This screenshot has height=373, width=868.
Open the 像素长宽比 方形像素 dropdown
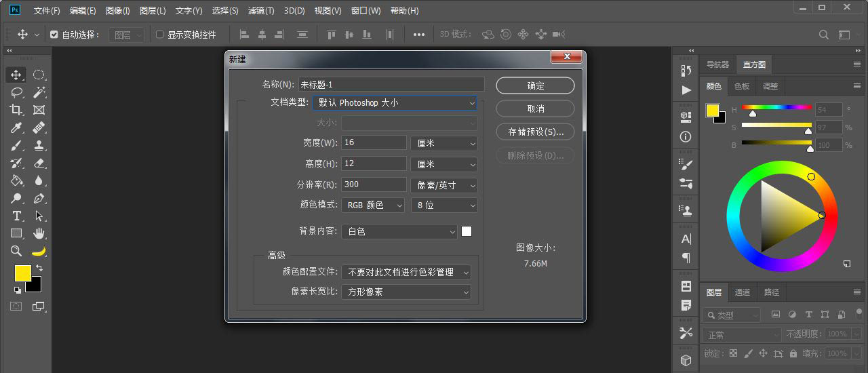(x=406, y=292)
